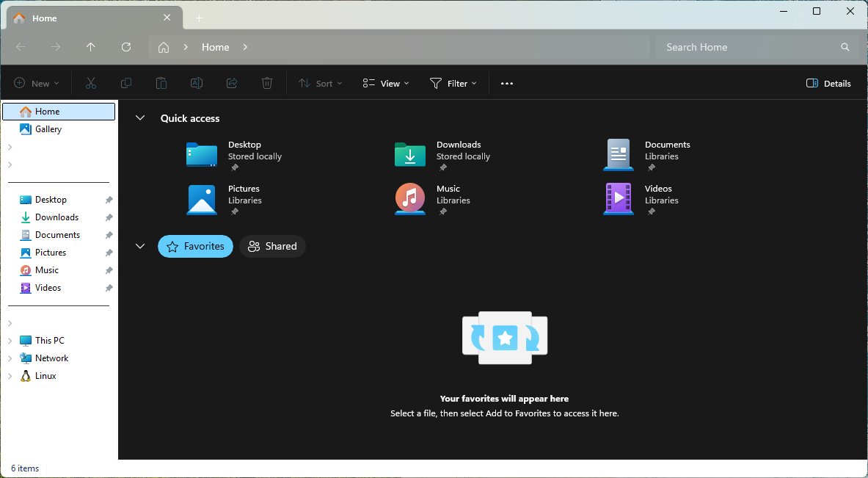Open the View dropdown
The height and width of the screenshot is (478, 868).
point(386,83)
